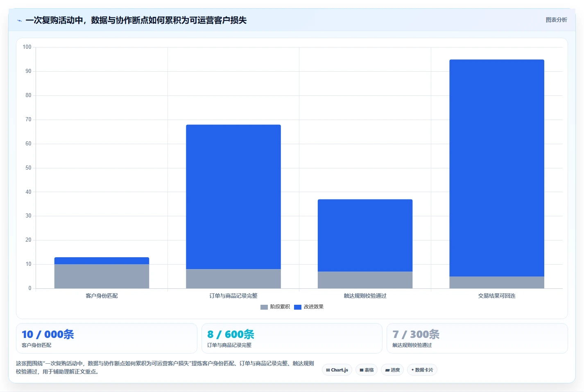Click the gray segment of 交易结果可回连 bar

(x=497, y=283)
